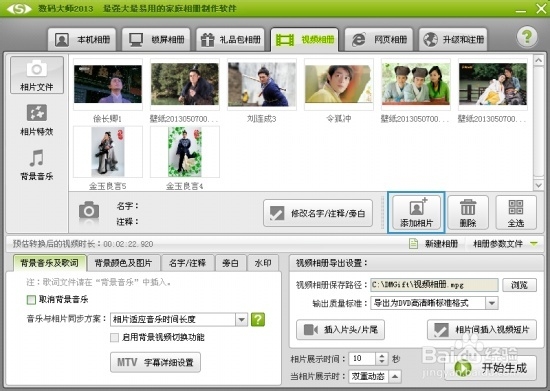
Task: Open the 音乐与相片同步方案 dropdown
Action: coord(179,319)
